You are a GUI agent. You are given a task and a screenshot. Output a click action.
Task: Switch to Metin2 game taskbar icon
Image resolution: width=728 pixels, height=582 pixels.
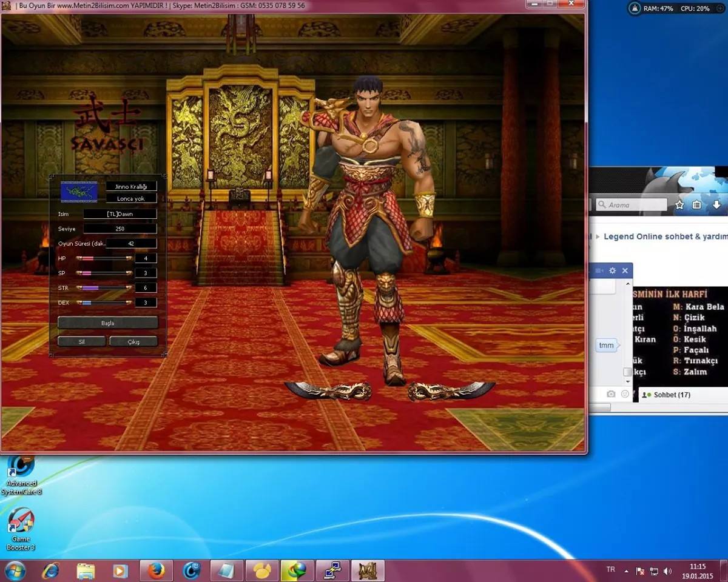(x=368, y=571)
